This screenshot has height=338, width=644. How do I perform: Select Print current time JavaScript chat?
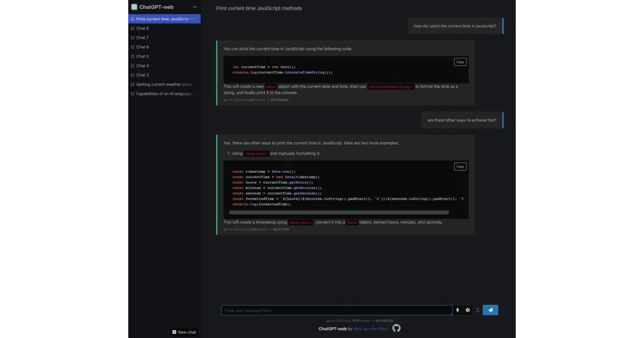(x=165, y=19)
